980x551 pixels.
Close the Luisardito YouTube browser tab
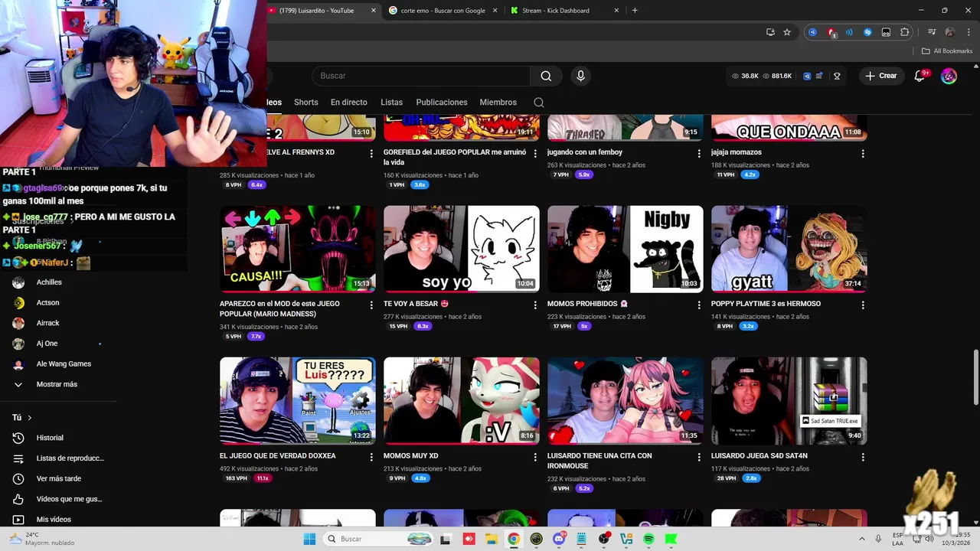tap(374, 11)
